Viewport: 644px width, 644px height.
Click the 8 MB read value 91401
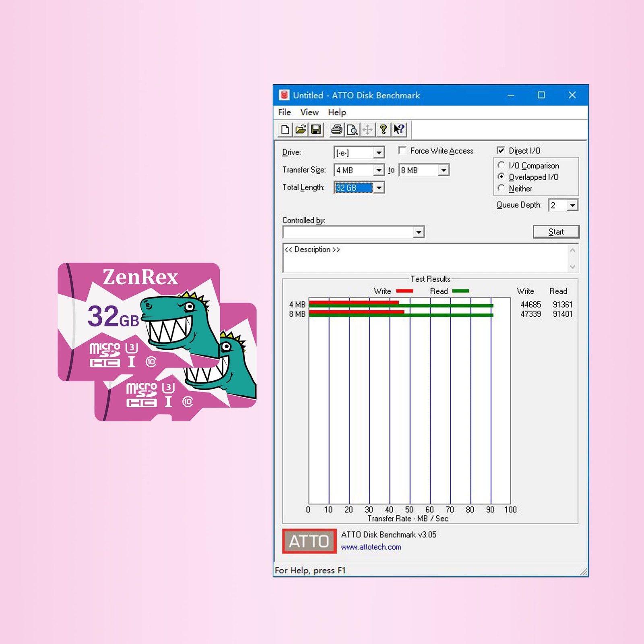click(x=562, y=314)
